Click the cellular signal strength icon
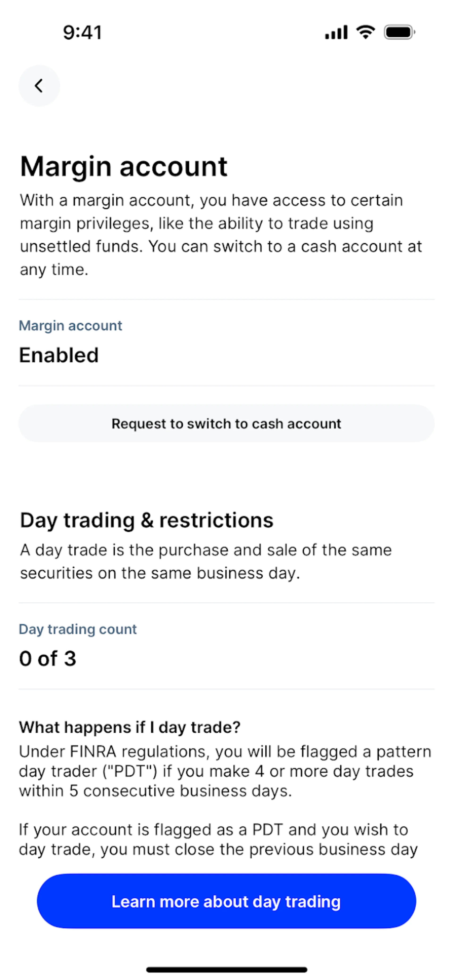Viewport: 453px width, 980px height. pos(336,32)
